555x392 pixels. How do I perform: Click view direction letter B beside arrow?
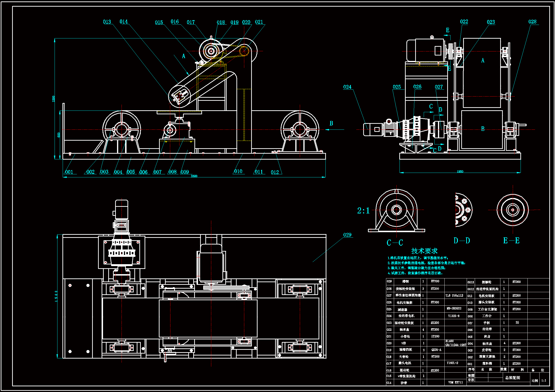[331, 123]
